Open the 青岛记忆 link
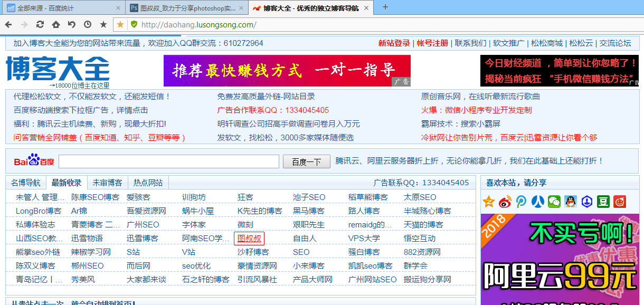This screenshot has height=305, width=644. 38,280
